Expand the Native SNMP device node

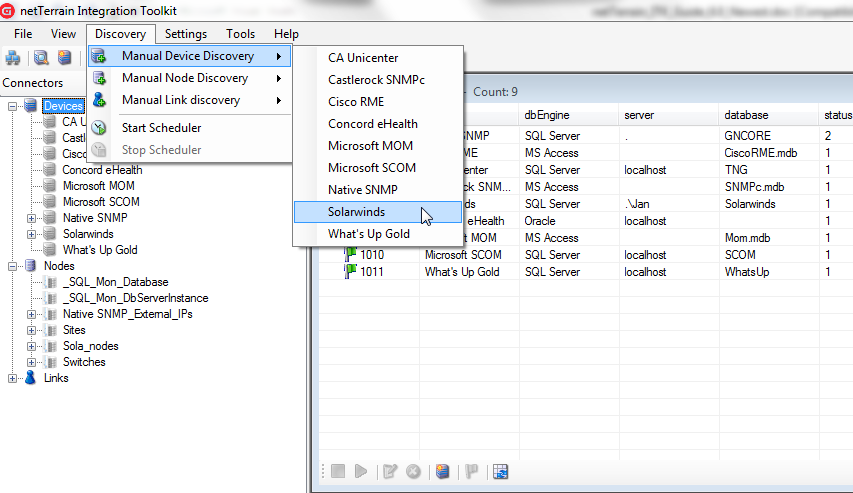pyautogui.click(x=32, y=218)
